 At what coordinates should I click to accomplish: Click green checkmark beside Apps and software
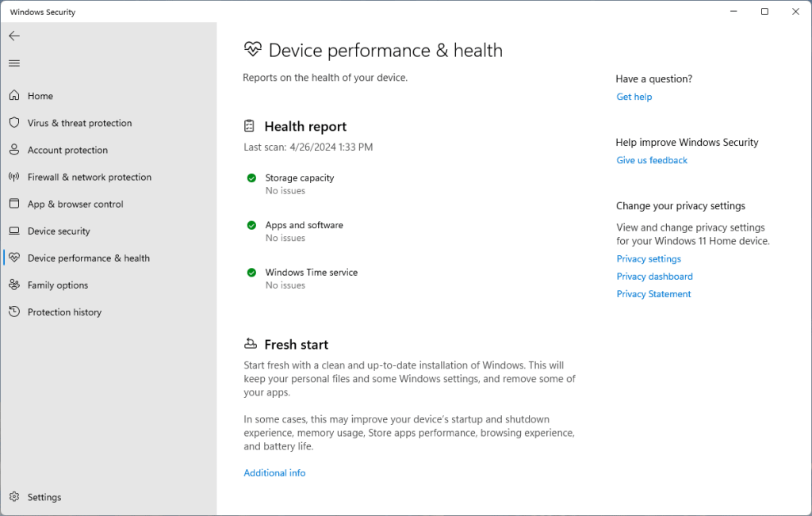pyautogui.click(x=251, y=225)
